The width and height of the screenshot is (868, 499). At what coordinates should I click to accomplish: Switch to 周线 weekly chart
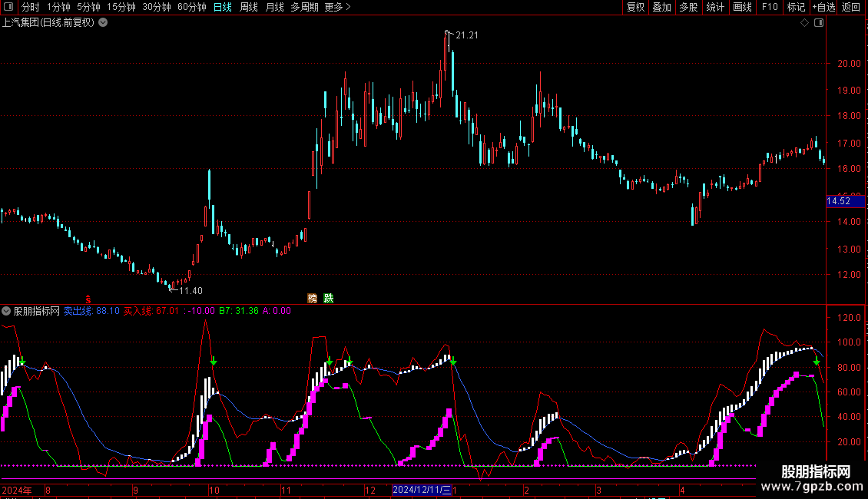249,7
